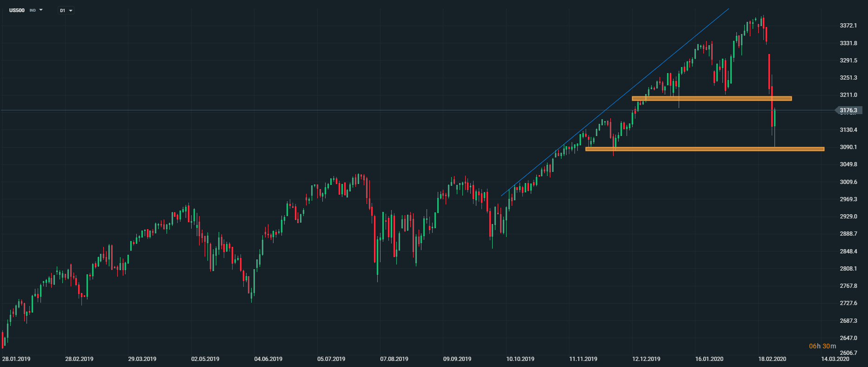The height and width of the screenshot is (367, 868).
Task: Click the 2606.7 price axis label
Action: [x=848, y=353]
